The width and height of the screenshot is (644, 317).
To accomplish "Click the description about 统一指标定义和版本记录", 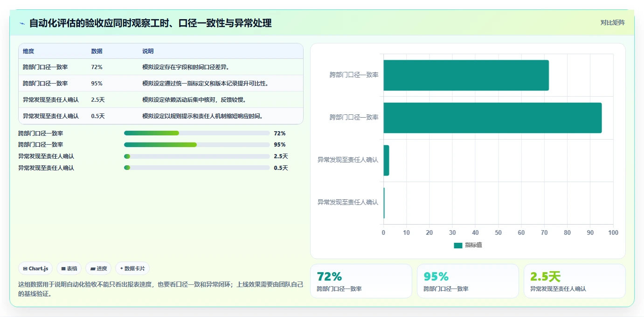I will (x=205, y=84).
